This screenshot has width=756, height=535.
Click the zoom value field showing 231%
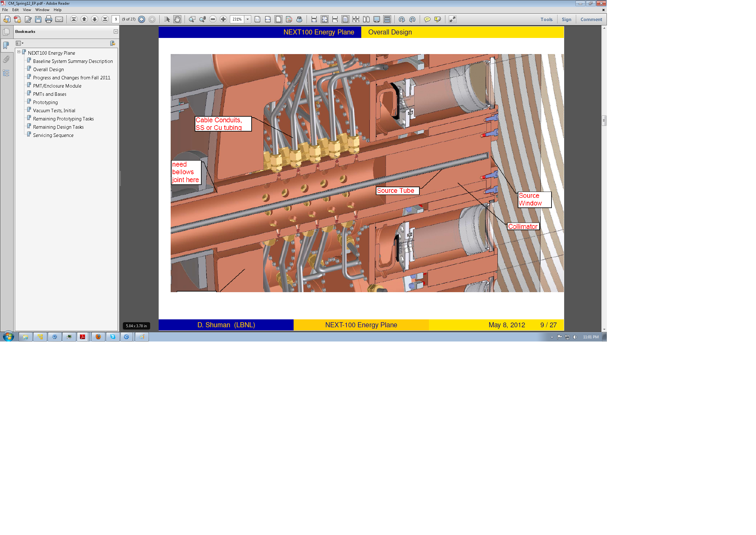pos(237,19)
